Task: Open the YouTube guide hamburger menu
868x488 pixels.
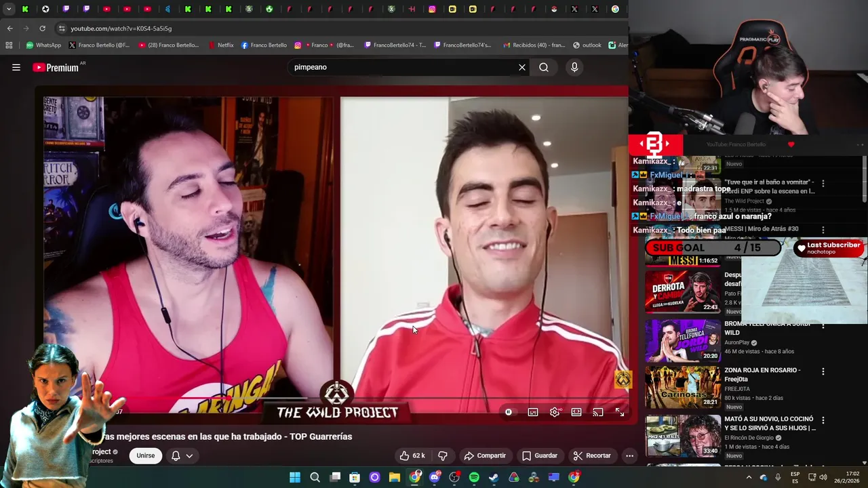Action: pyautogui.click(x=16, y=67)
